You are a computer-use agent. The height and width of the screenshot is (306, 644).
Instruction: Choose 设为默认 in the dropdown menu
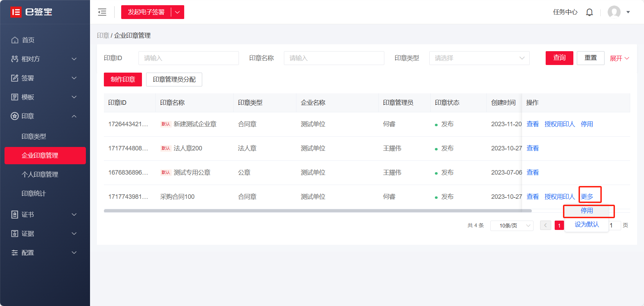[587, 224]
